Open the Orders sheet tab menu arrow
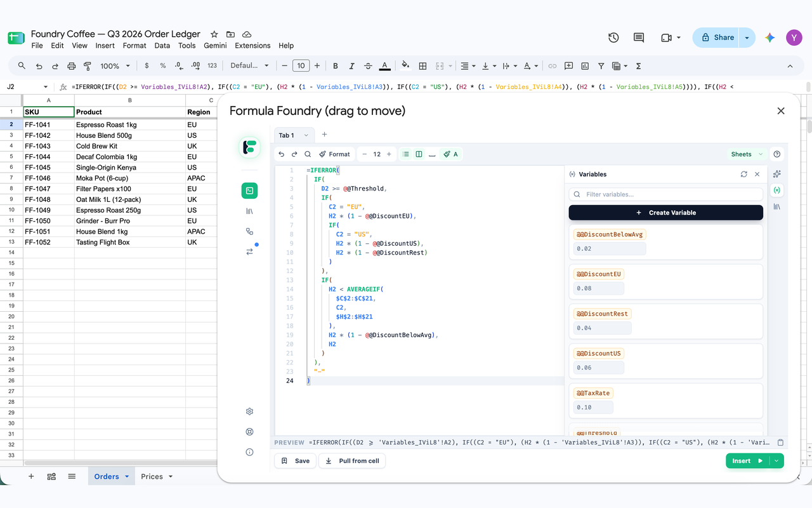812x508 pixels. (127, 477)
